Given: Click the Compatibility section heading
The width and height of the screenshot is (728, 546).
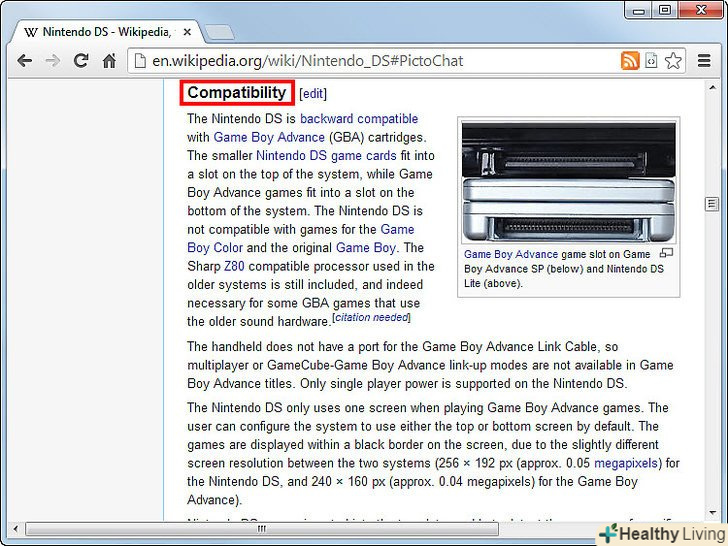Looking at the screenshot, I should (237, 93).
